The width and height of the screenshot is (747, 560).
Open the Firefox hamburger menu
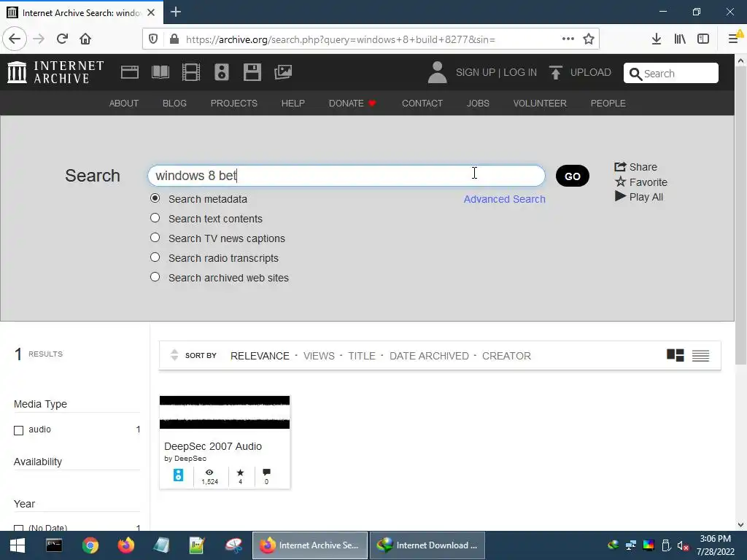click(x=733, y=39)
